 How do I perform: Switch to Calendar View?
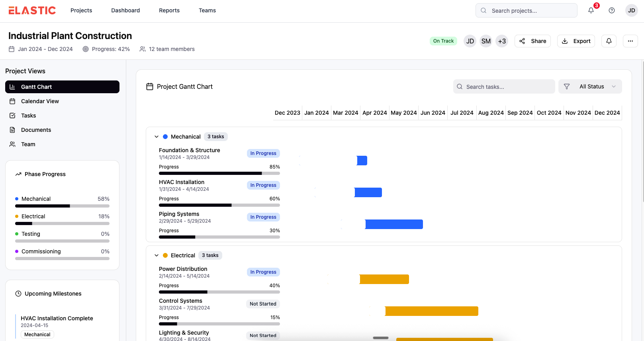point(40,101)
